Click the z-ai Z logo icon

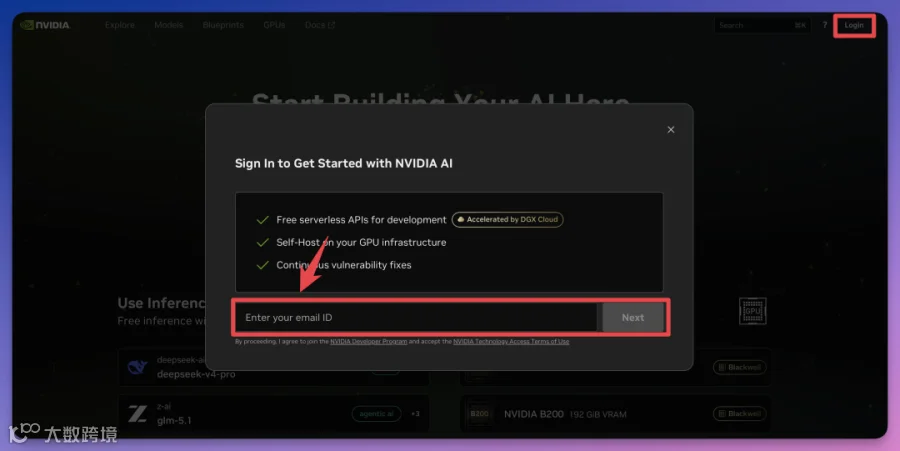tap(138, 413)
